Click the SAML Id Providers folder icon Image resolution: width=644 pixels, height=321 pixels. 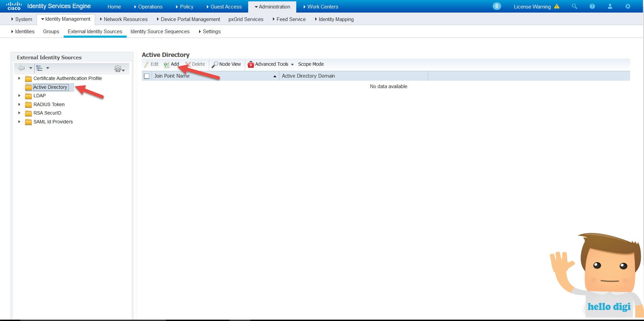pyautogui.click(x=28, y=122)
